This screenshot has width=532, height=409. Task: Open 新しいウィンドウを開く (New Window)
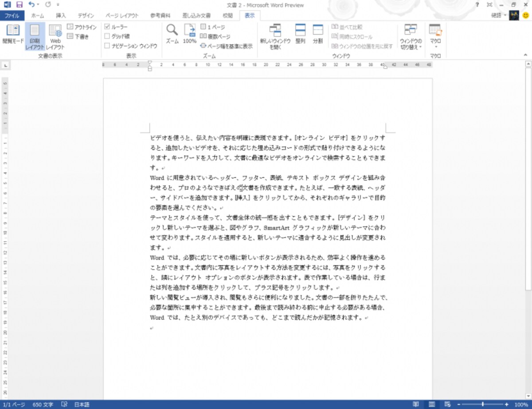coord(275,37)
